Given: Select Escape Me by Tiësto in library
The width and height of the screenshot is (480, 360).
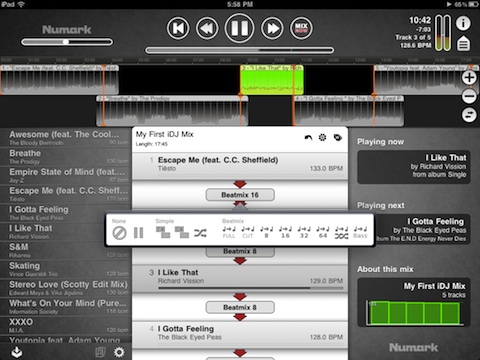Looking at the screenshot, I should coord(66,194).
